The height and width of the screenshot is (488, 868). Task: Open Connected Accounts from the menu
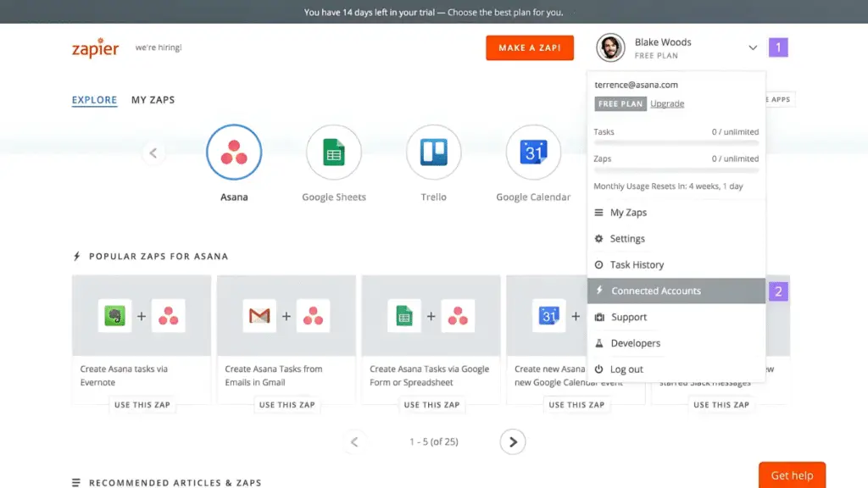[656, 291]
